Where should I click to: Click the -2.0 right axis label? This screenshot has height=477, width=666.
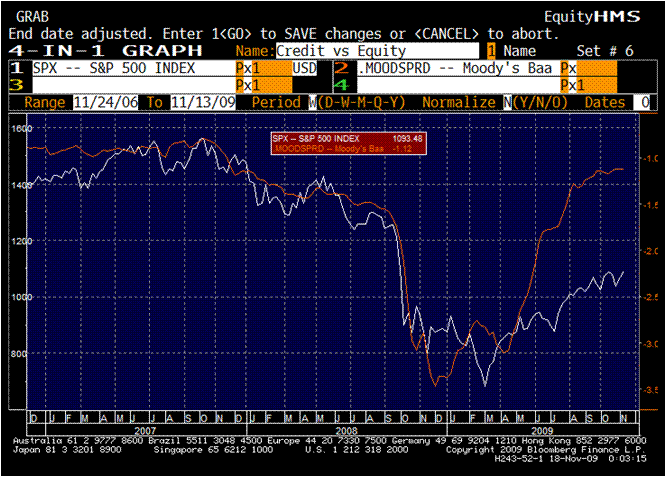coord(650,251)
